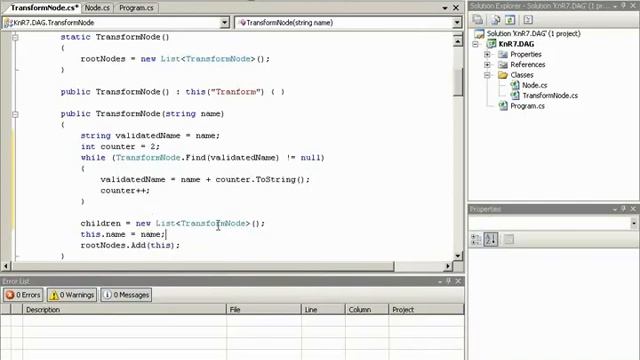
Task: Click the 'counter++;' code line
Action: (x=125, y=191)
